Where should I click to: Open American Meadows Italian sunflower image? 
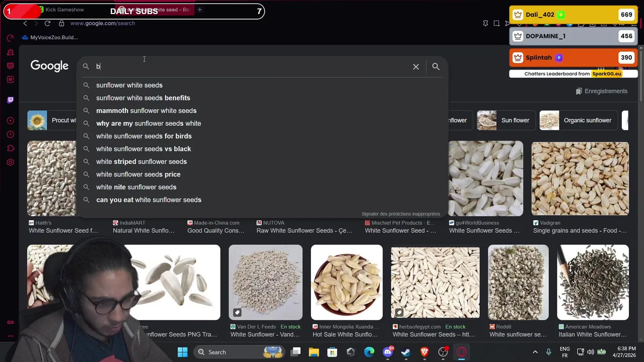tap(593, 283)
